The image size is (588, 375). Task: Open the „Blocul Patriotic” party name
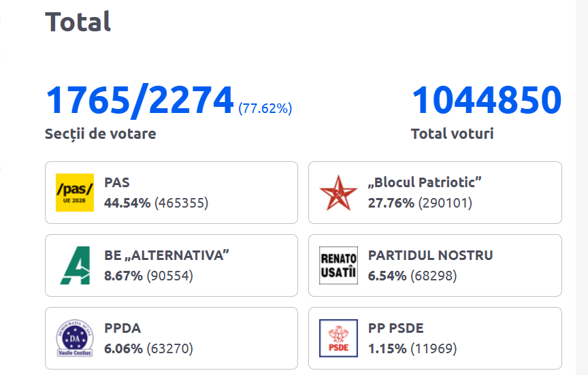[425, 182]
